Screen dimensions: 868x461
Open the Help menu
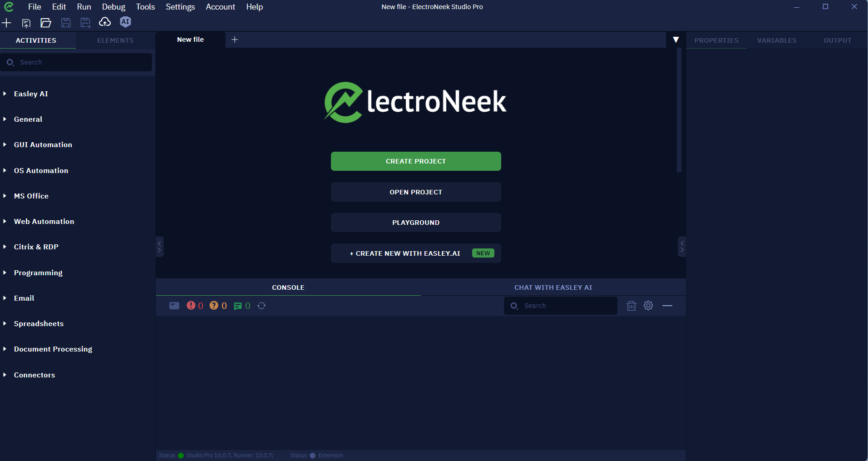(255, 7)
